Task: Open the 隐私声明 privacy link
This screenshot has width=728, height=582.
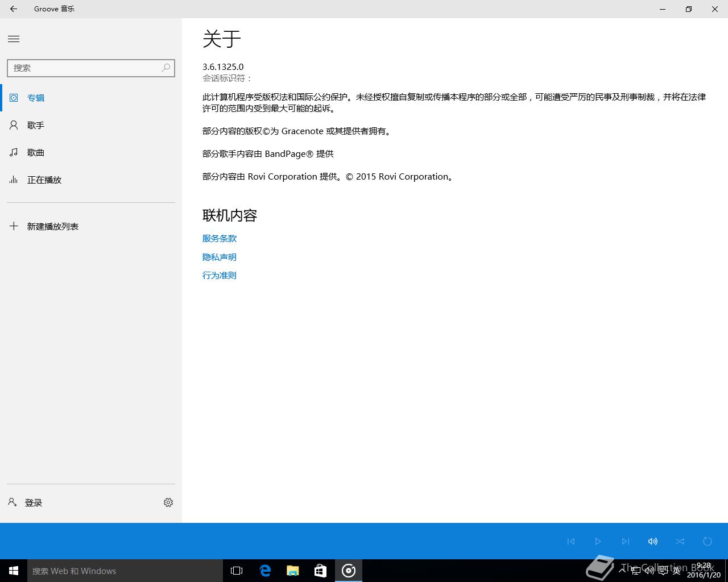Action: tap(220, 257)
